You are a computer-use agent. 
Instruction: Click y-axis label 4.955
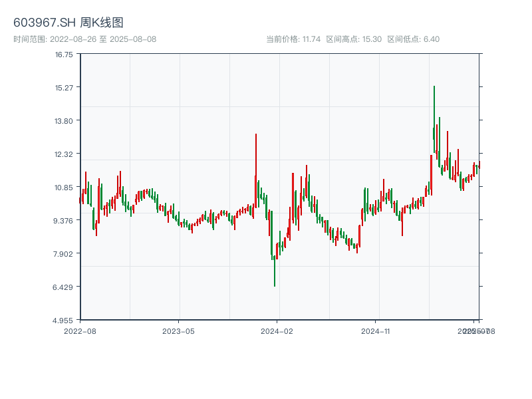coord(63,321)
